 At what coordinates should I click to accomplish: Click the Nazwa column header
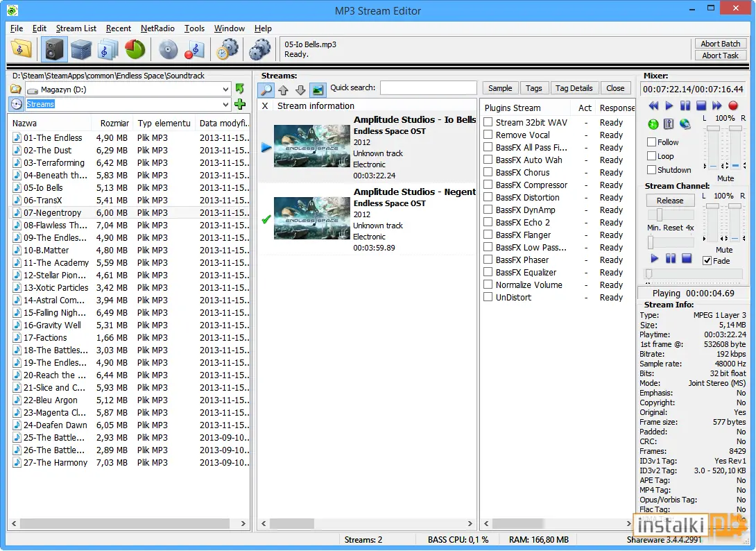pyautogui.click(x=49, y=123)
